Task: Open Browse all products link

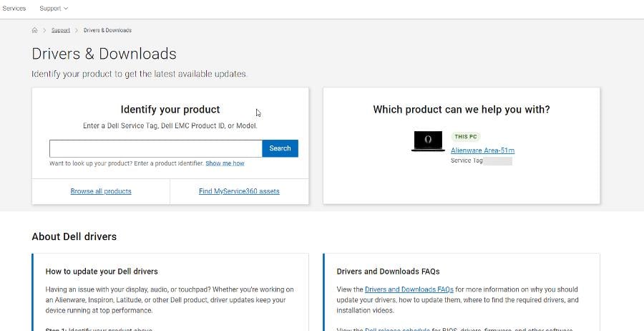Action: [x=101, y=191]
